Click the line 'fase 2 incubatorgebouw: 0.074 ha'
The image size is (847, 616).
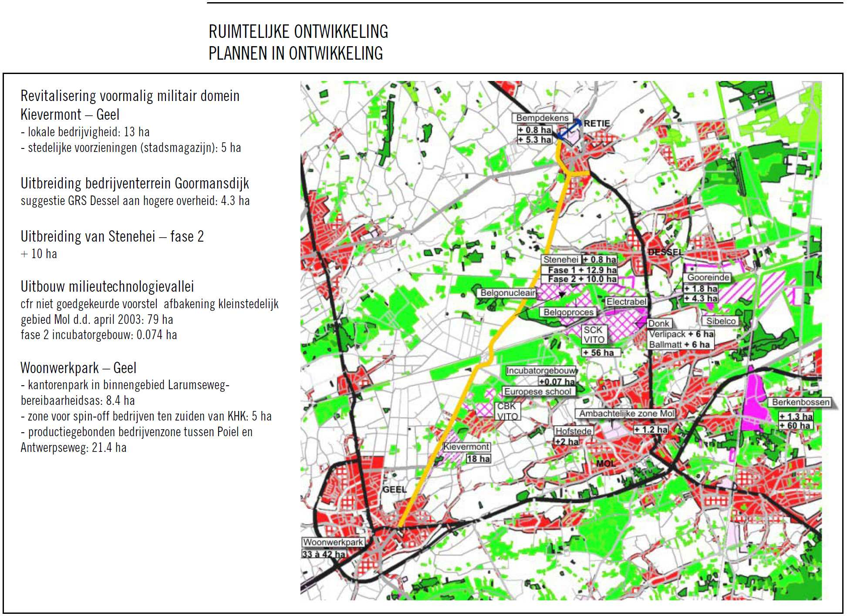click(x=99, y=335)
